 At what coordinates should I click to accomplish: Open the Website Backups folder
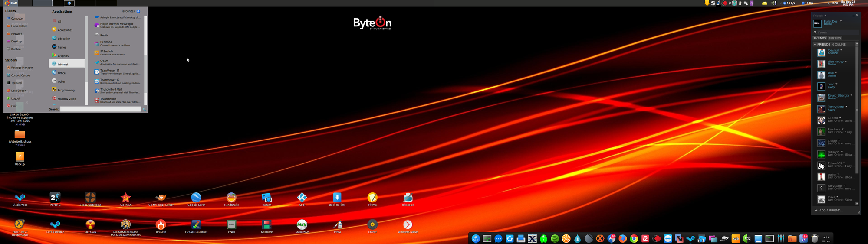click(x=20, y=135)
